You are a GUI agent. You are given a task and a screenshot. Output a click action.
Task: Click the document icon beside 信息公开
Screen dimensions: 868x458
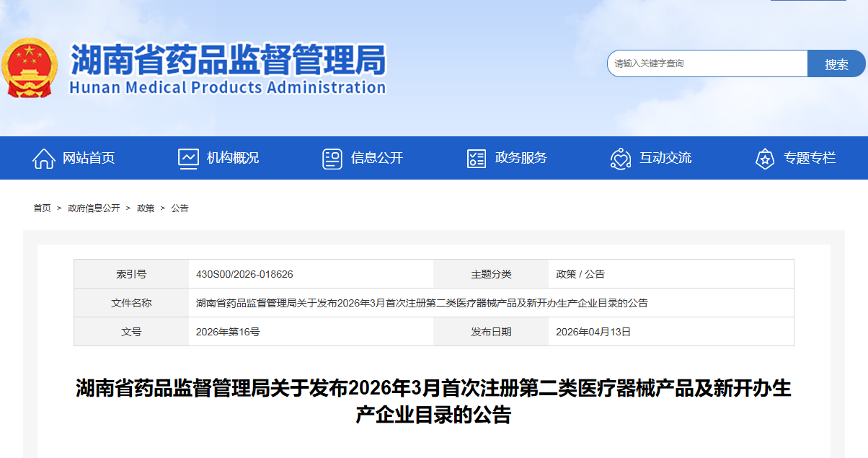[332, 159]
